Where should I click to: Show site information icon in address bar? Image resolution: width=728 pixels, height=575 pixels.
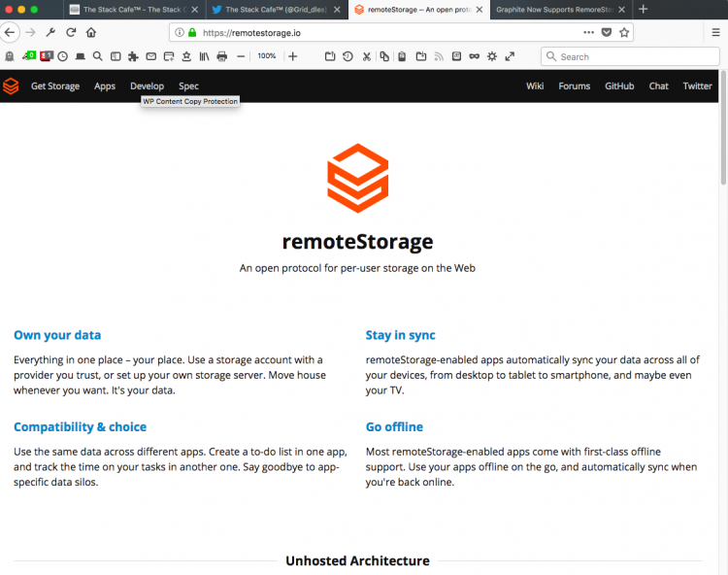[180, 32]
